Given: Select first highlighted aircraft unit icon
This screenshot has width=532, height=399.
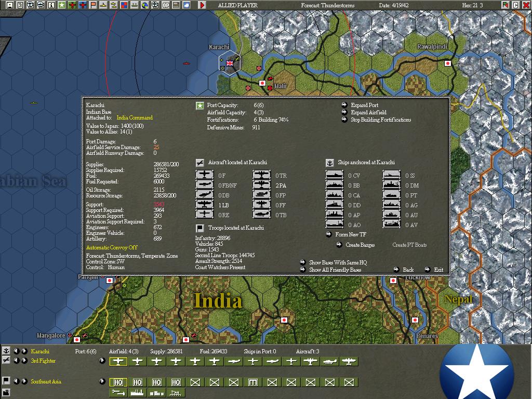Looking at the screenshot, I should pos(118,362).
